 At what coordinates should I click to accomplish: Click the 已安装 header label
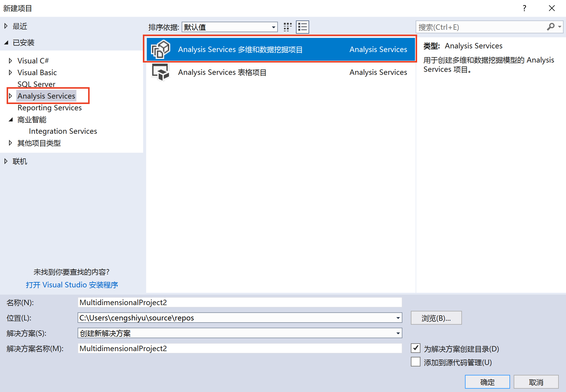pos(23,43)
